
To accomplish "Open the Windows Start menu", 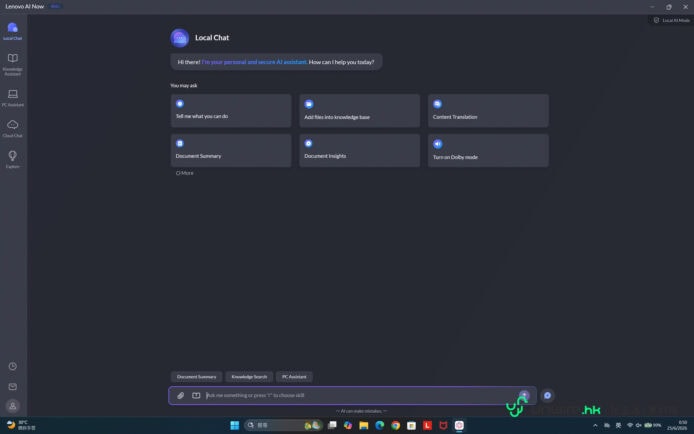I will coord(235,425).
